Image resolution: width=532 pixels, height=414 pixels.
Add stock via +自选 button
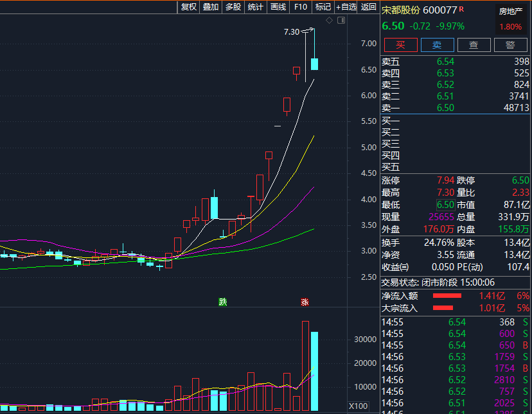[346, 7]
